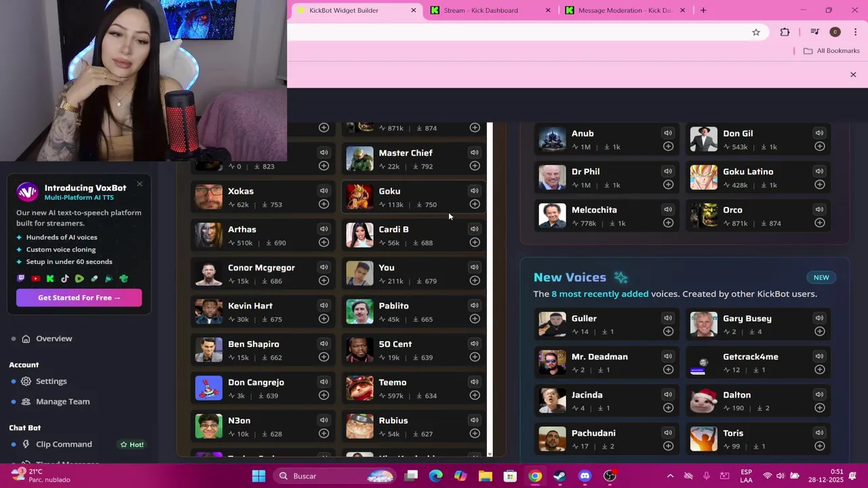Play the Arthas voice sample

[323, 228]
